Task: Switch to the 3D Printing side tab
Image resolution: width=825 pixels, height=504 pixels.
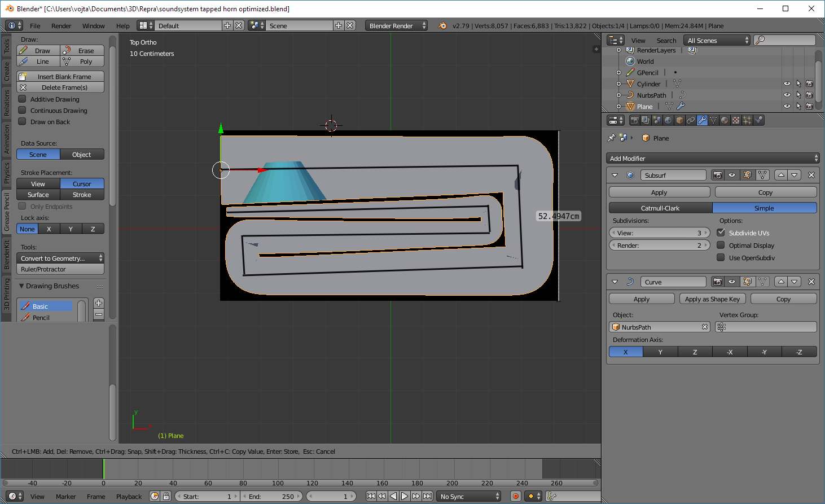Action: [7, 294]
